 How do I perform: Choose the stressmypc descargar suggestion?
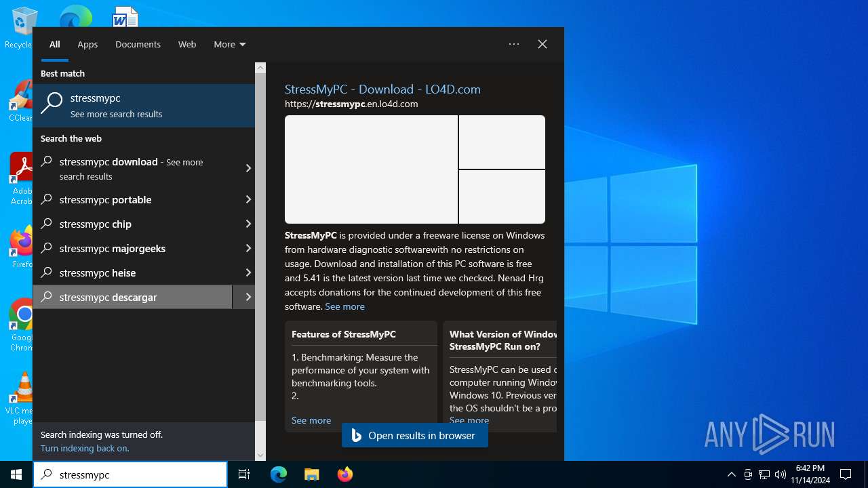coord(132,298)
